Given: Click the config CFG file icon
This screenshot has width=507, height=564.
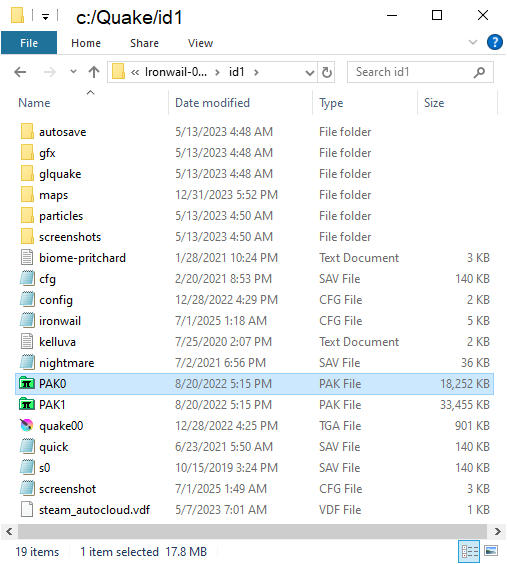Looking at the screenshot, I should pyautogui.click(x=27, y=300).
